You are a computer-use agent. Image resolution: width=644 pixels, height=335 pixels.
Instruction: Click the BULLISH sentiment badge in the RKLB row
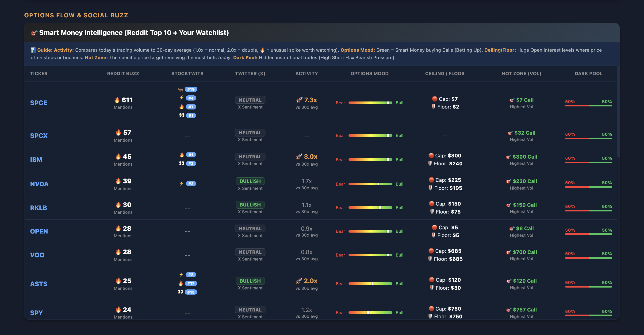250,205
